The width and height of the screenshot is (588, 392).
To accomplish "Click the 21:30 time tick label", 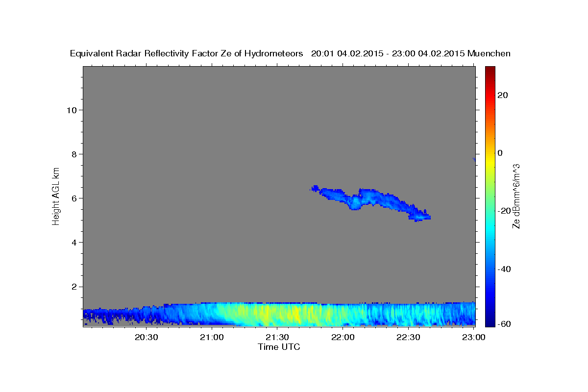I will tap(277, 338).
